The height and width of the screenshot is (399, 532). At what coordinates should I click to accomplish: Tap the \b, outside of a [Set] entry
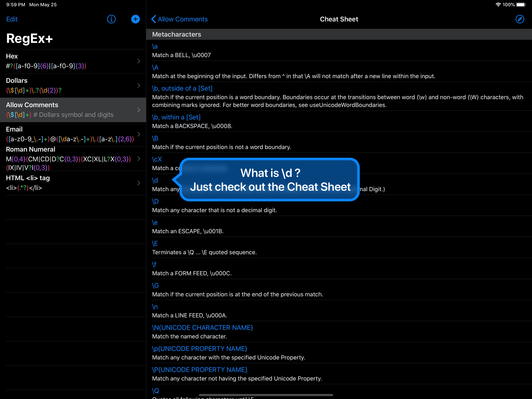point(182,88)
